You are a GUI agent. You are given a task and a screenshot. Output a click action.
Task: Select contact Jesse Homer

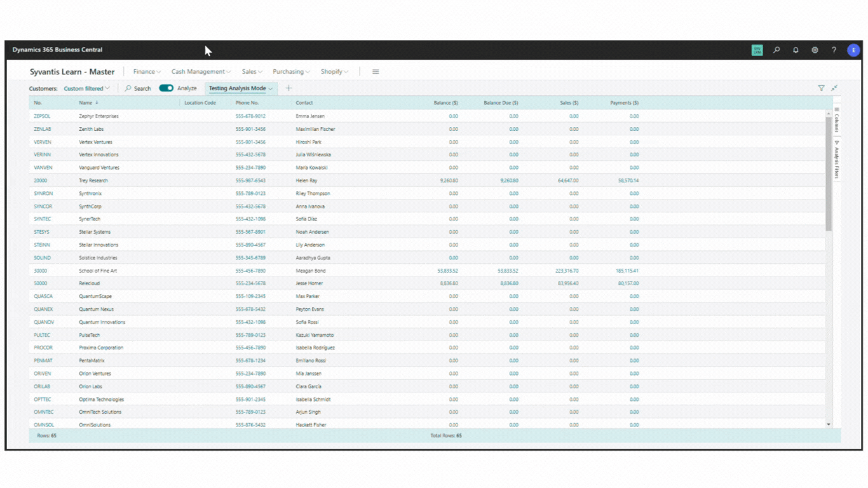click(309, 283)
